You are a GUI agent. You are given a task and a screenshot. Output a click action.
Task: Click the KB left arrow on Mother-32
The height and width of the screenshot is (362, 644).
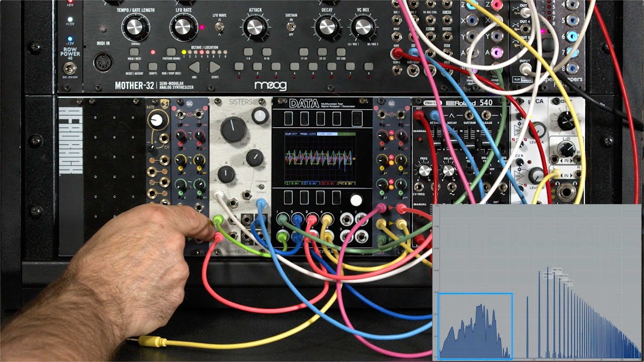pyautogui.click(x=194, y=67)
